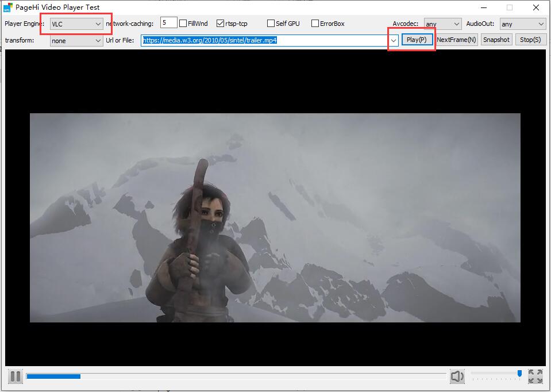Viewport: 551px width, 392px height.
Task: Minimize the PageHi Video Player window
Action: [484, 7]
